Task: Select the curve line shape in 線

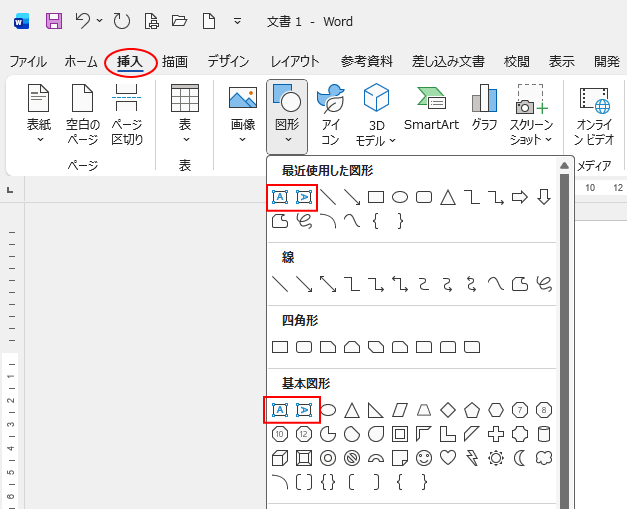Action: click(x=496, y=284)
